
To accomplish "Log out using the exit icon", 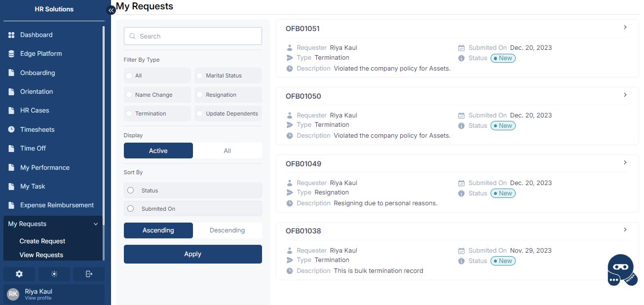I will (x=89, y=274).
